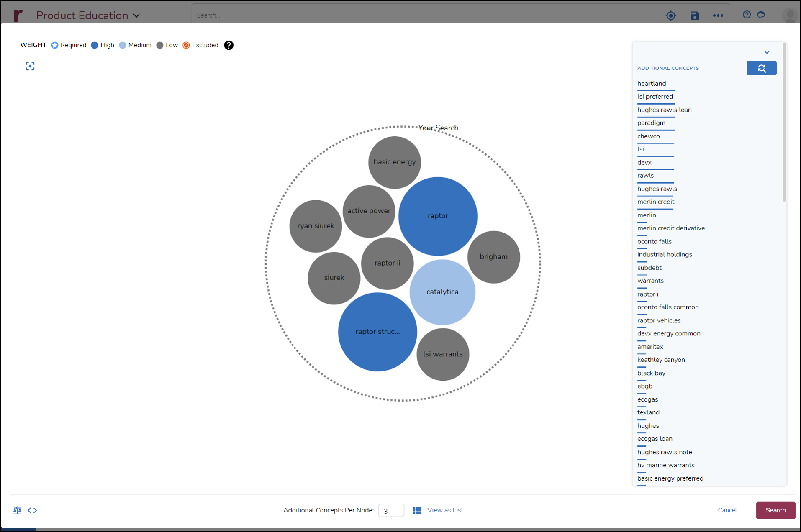Click the balance scales icon
801x532 pixels.
pyautogui.click(x=17, y=511)
